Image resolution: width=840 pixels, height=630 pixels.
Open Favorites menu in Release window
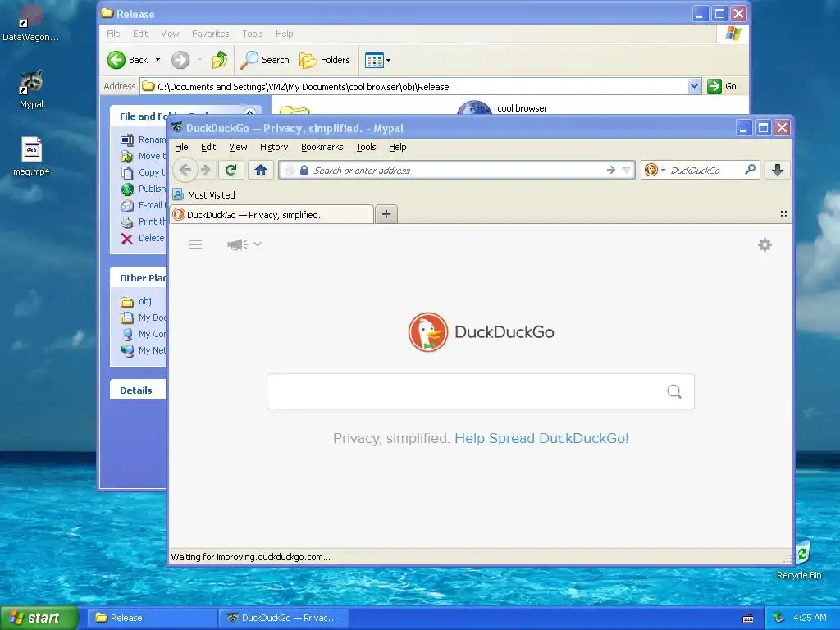pyautogui.click(x=210, y=34)
